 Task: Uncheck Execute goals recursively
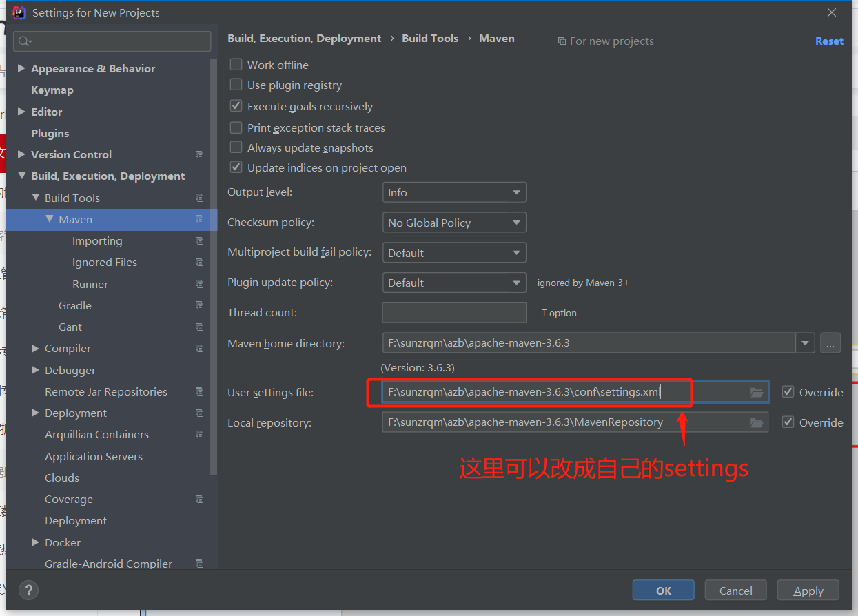236,106
